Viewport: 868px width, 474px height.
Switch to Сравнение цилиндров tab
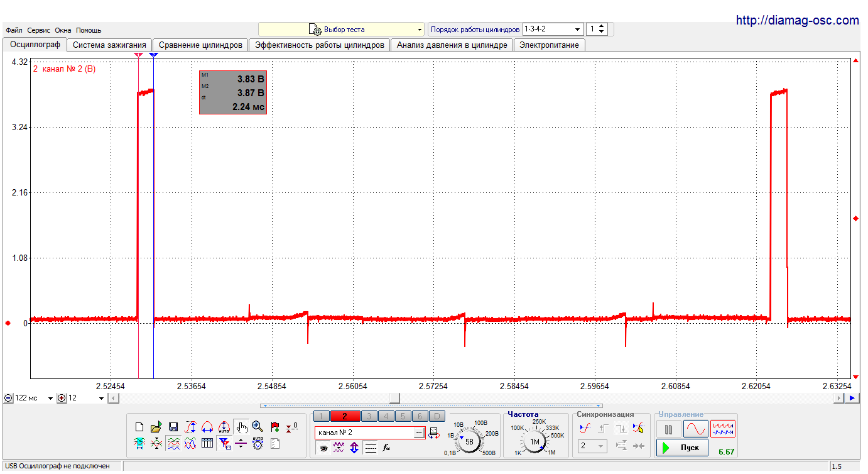coord(200,45)
